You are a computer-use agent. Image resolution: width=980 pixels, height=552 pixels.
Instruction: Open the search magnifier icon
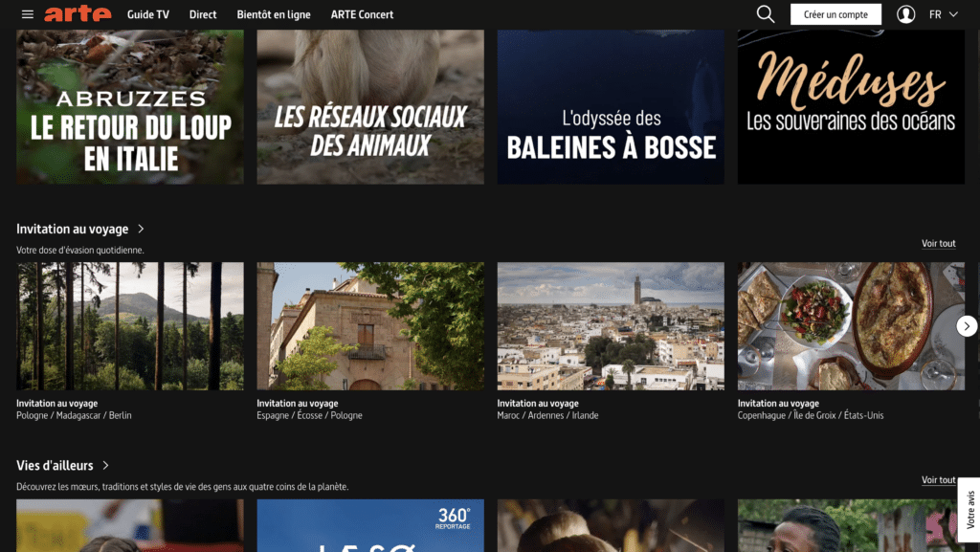(x=766, y=14)
